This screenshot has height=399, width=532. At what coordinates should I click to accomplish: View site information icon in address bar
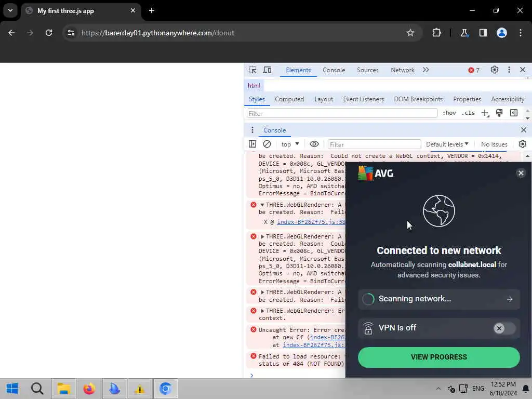click(x=71, y=33)
